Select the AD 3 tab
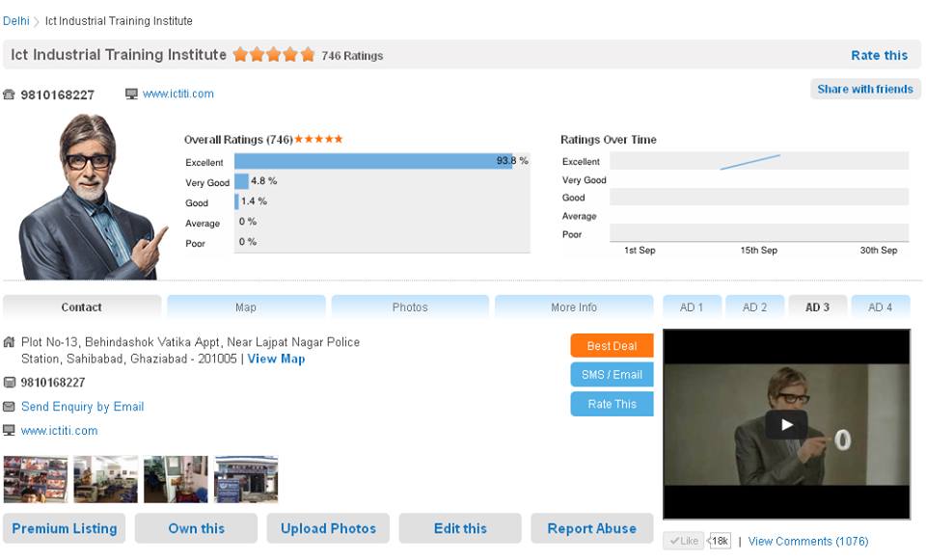 817,307
